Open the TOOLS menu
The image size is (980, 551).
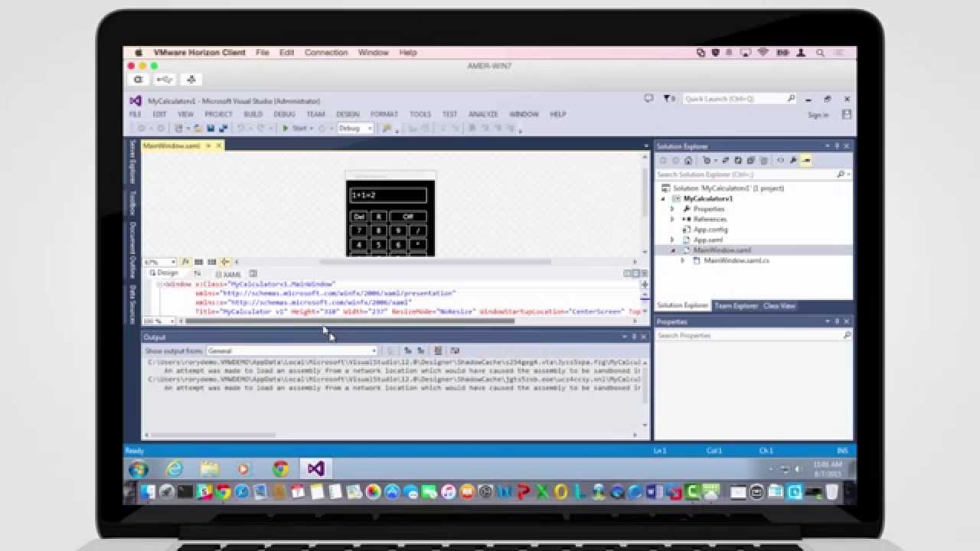coord(420,114)
